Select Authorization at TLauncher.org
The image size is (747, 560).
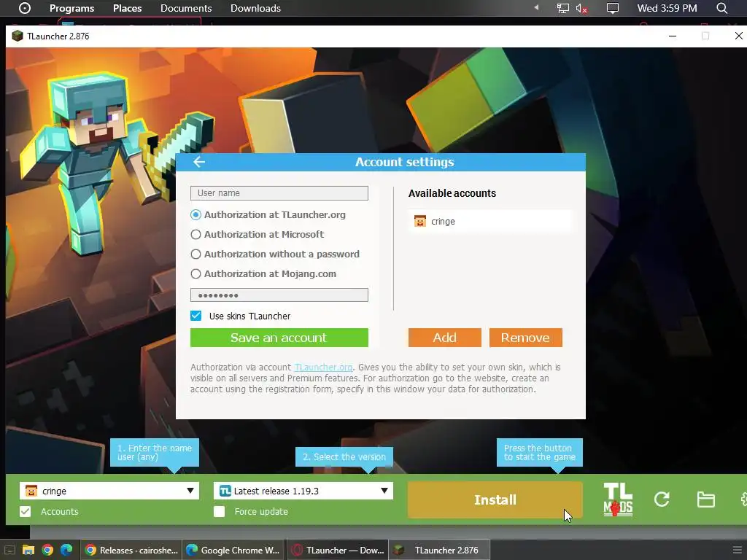(x=196, y=215)
